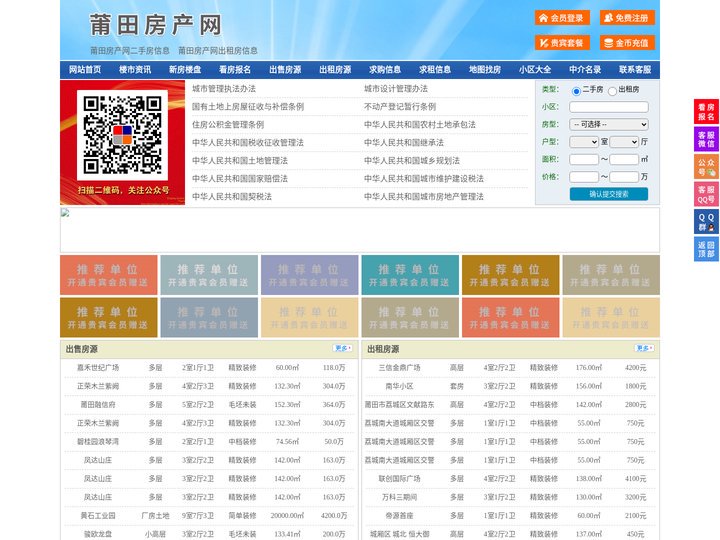720x540 pixels.
Task: Open 新房楼盘 in navigation bar
Action: point(185,70)
